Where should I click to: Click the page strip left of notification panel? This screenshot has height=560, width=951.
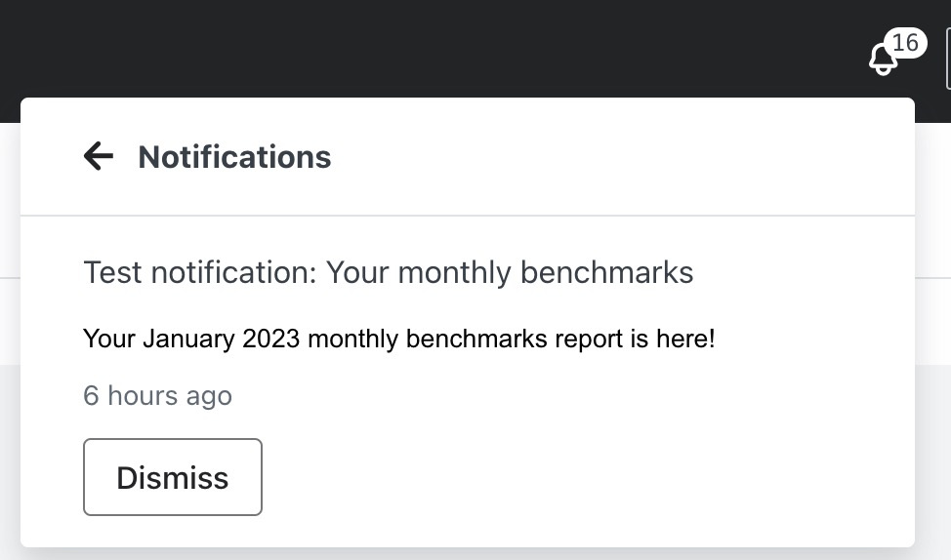pos(9,322)
